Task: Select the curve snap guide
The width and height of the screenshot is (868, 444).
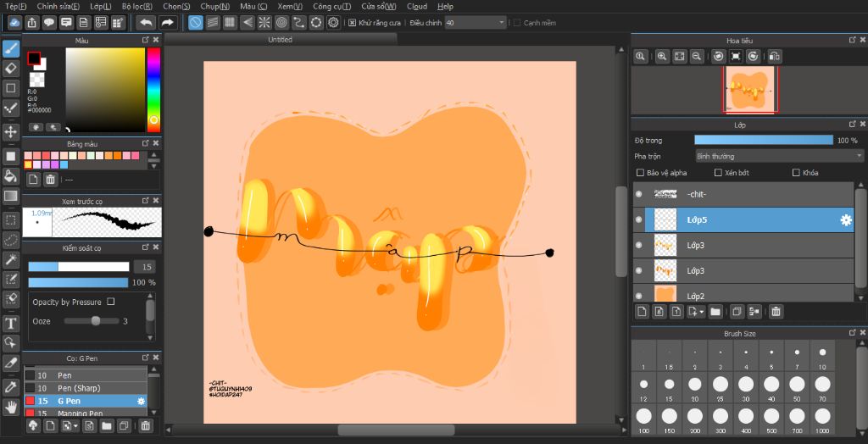Action: coord(298,23)
